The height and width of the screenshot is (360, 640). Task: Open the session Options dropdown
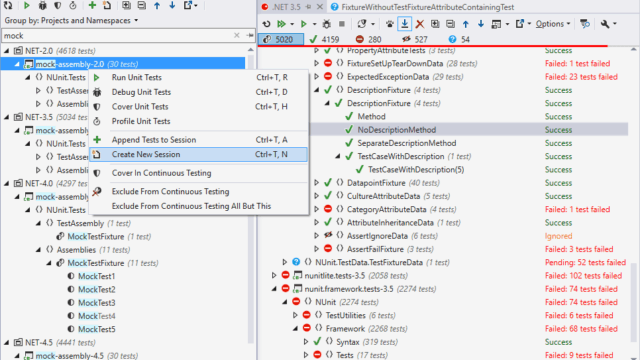tap(553, 24)
